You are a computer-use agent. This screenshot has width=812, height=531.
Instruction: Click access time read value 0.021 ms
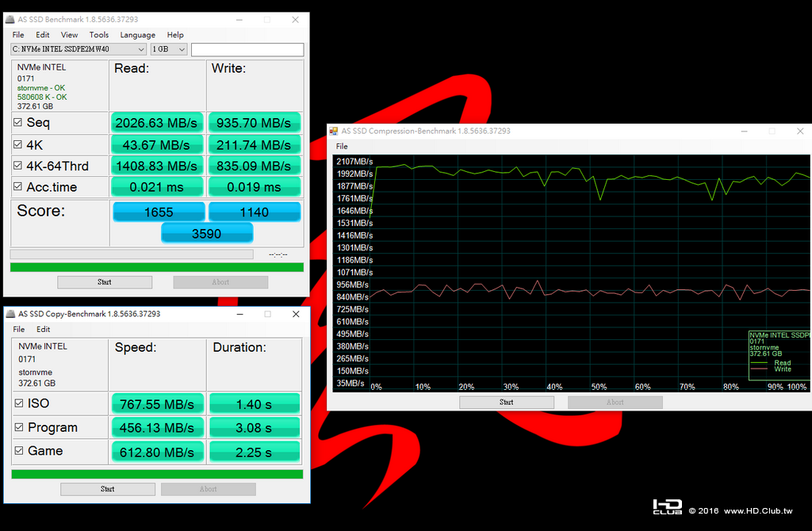(156, 187)
